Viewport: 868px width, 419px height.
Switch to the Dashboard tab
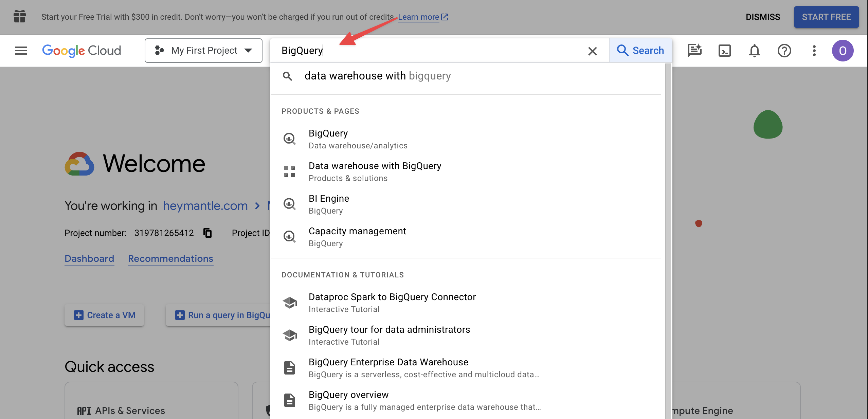(x=89, y=259)
